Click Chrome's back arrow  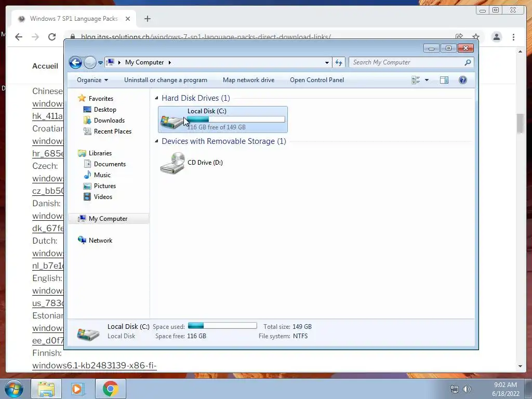(x=19, y=37)
